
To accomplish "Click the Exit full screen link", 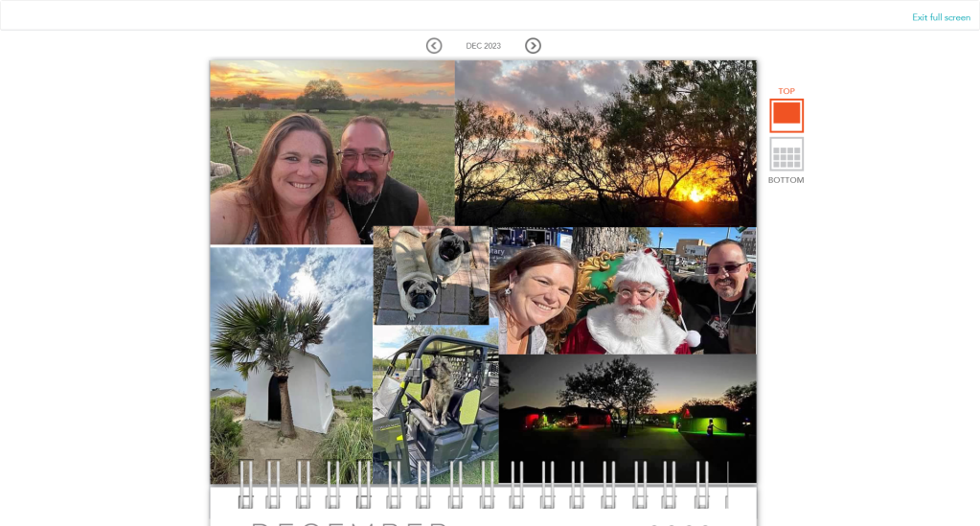I will (x=941, y=17).
